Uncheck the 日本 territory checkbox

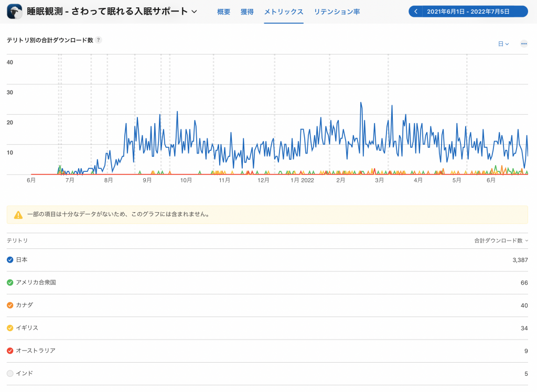coord(10,260)
